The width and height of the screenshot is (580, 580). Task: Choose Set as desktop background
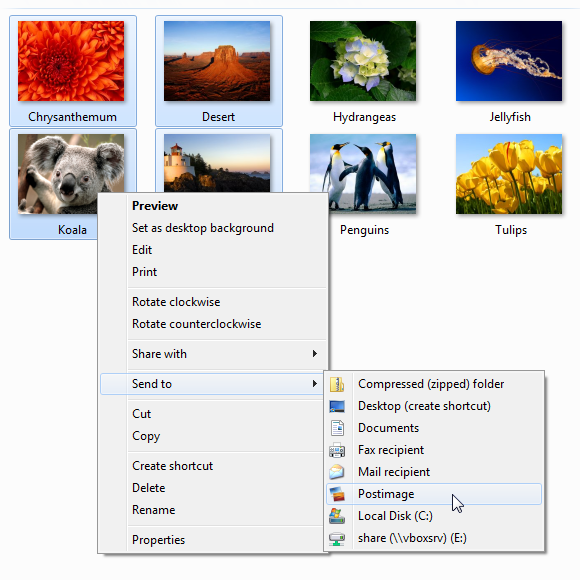203,228
